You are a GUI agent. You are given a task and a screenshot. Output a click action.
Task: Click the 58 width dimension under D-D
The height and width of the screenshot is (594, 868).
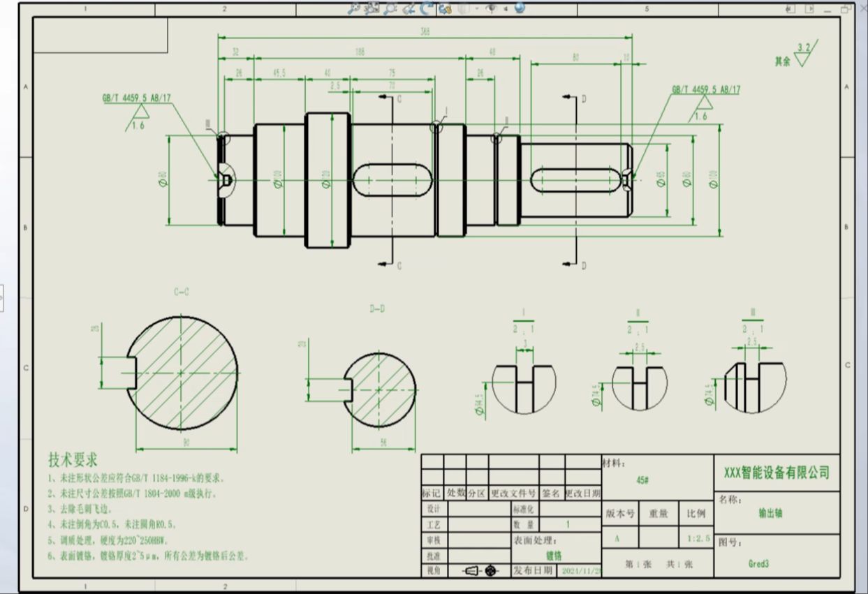click(x=383, y=443)
